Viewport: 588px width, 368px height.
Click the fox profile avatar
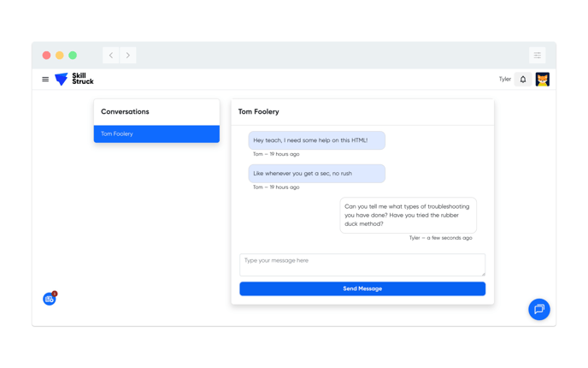pyautogui.click(x=542, y=80)
